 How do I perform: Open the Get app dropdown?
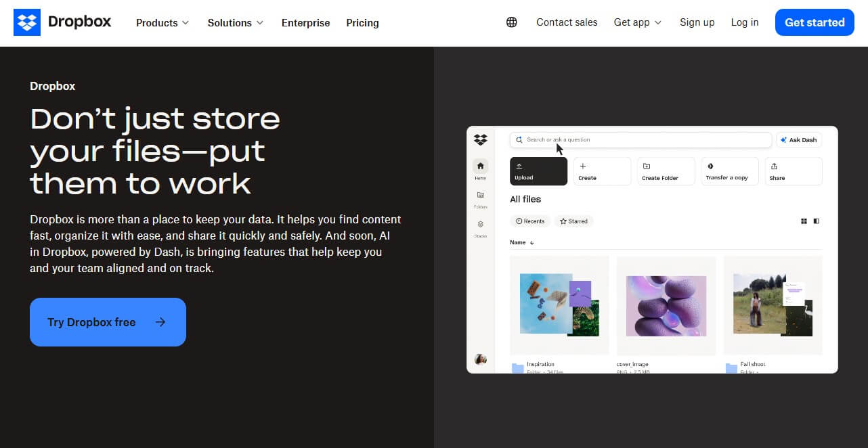tap(636, 22)
